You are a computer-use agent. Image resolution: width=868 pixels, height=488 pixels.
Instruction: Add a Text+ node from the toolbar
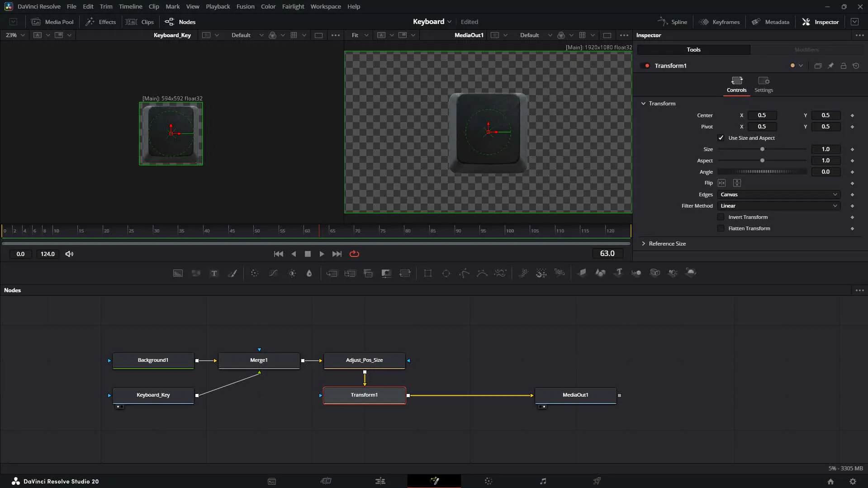(x=214, y=273)
